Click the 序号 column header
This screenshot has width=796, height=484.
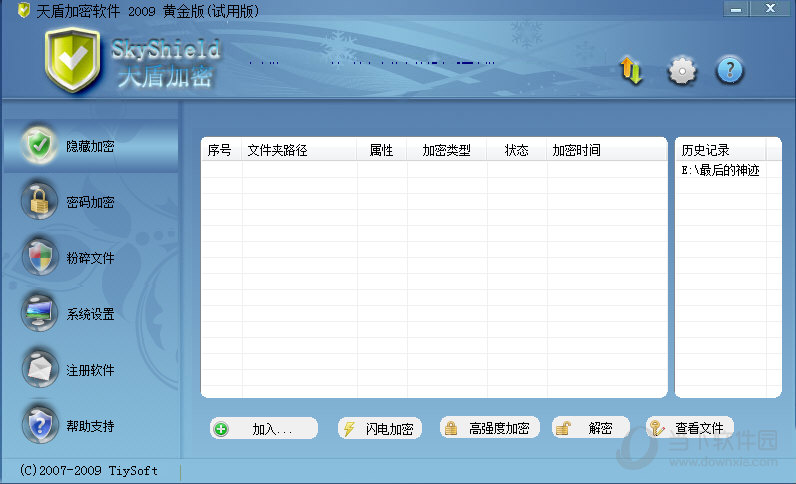[x=221, y=150]
